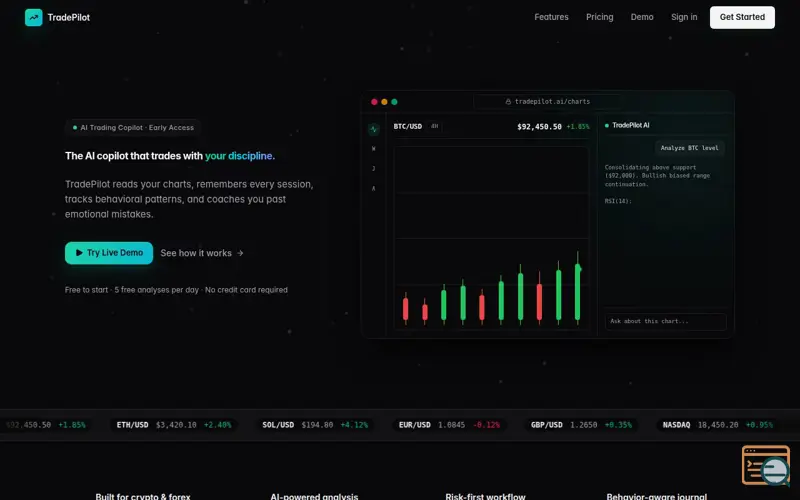Click the Behavior-aware journal heading
This screenshot has height=500, width=800.
(657, 496)
